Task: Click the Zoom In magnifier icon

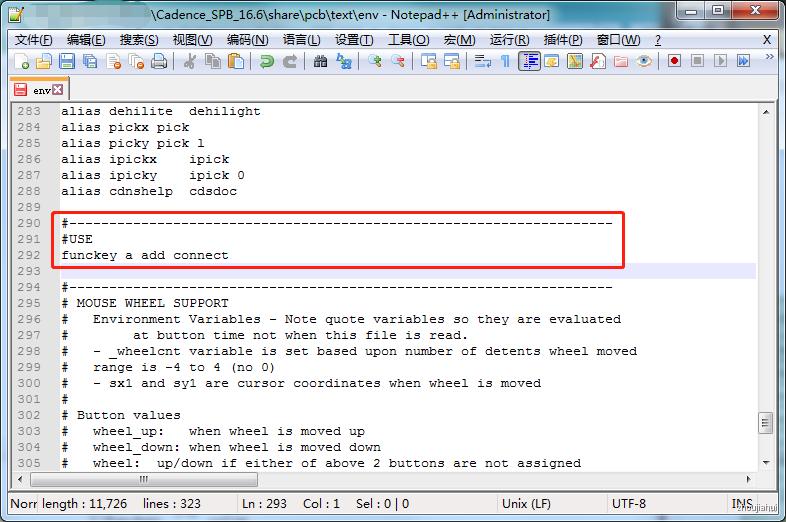Action: tap(374, 61)
